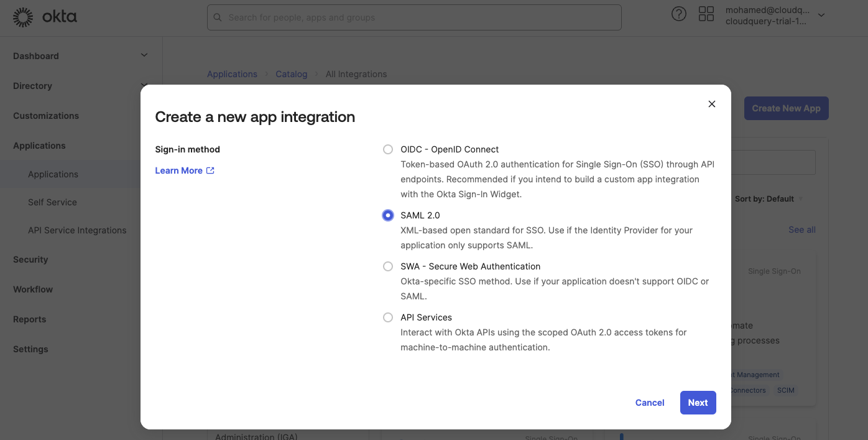Open the apps grid icon
868x440 pixels.
click(x=706, y=14)
